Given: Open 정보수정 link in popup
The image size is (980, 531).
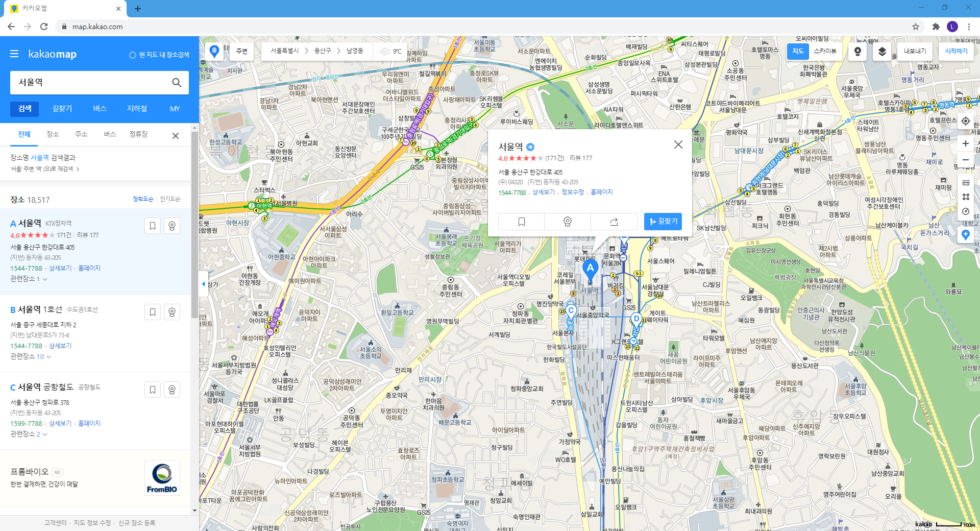Looking at the screenshot, I should click(x=573, y=192).
